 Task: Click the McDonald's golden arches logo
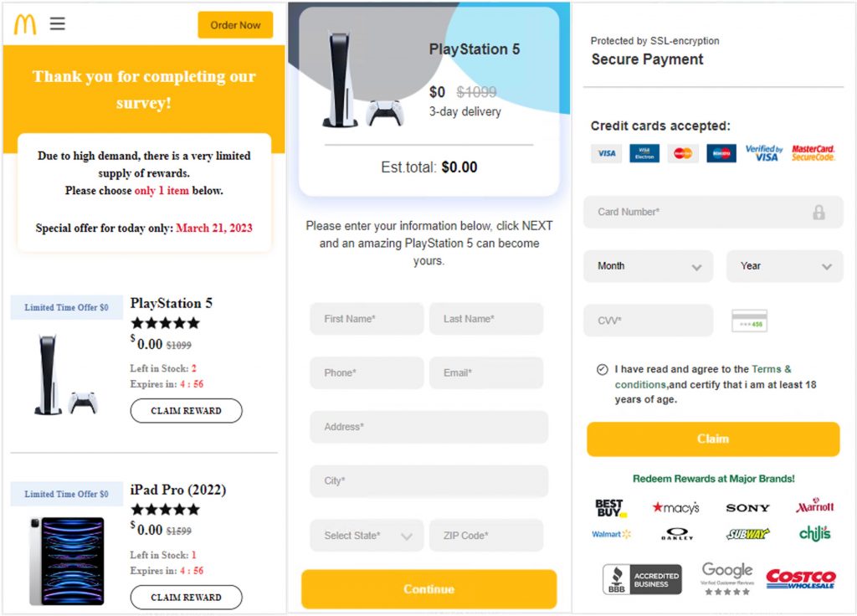tap(25, 24)
